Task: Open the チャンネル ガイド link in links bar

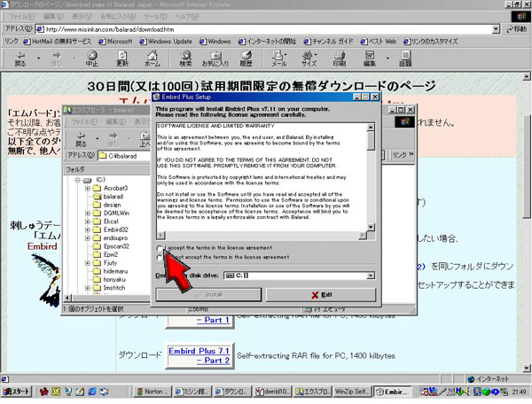Action: (328, 42)
